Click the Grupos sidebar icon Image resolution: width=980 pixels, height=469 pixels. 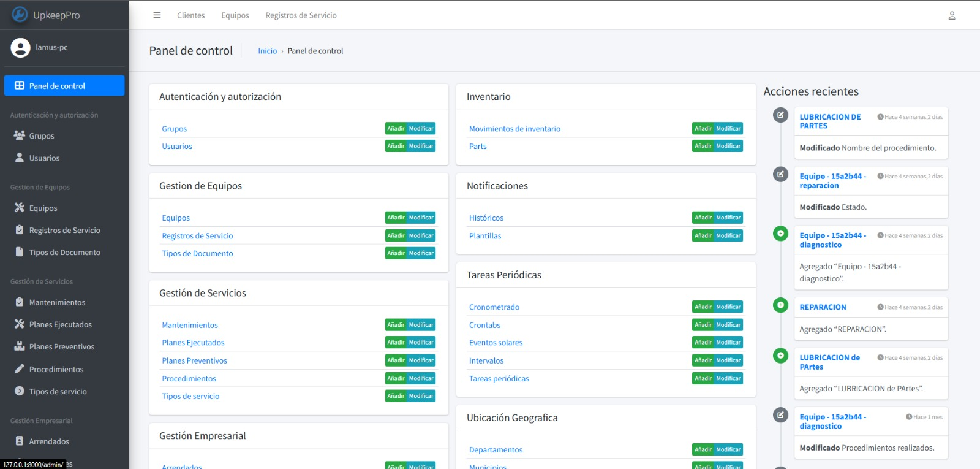[20, 135]
